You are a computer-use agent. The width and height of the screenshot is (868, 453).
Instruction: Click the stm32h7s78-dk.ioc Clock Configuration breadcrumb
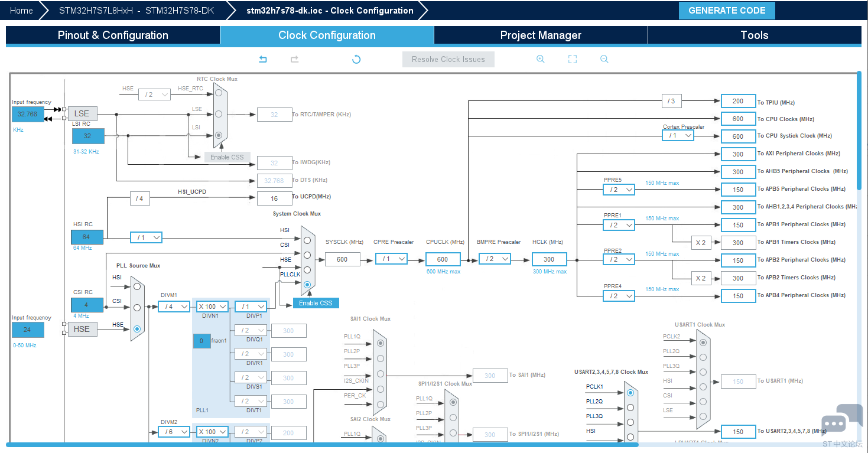[x=330, y=11]
